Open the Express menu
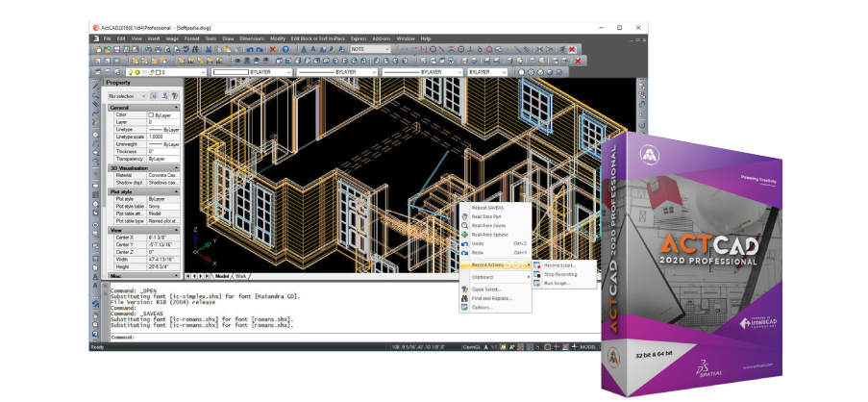Viewport: 868px width, 402px height. 359,38
